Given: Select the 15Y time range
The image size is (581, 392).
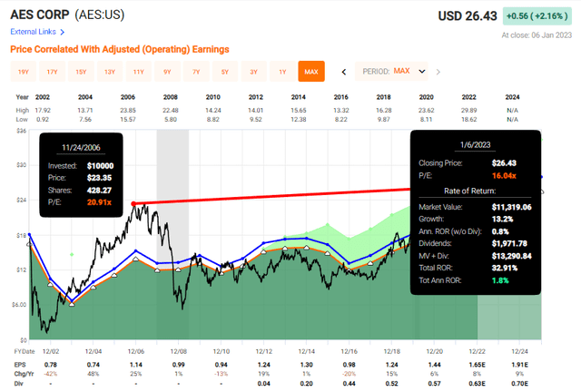Looking at the screenshot, I should 81,72.
